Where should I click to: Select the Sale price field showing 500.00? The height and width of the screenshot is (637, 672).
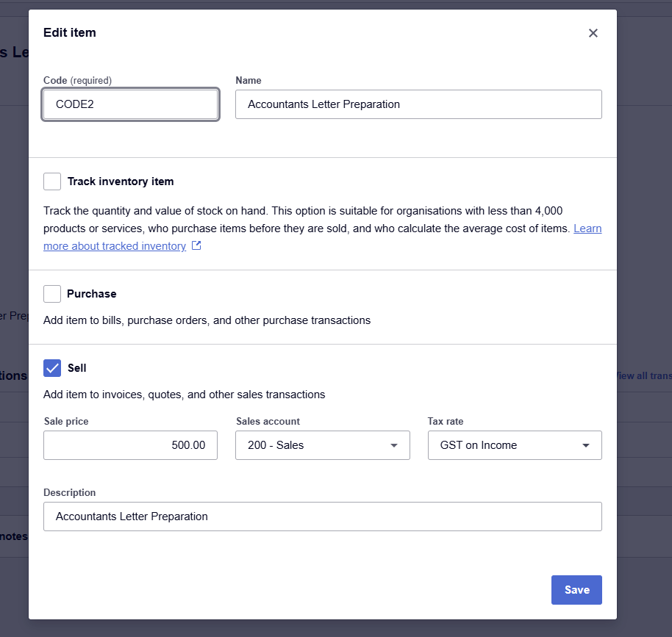click(x=130, y=445)
